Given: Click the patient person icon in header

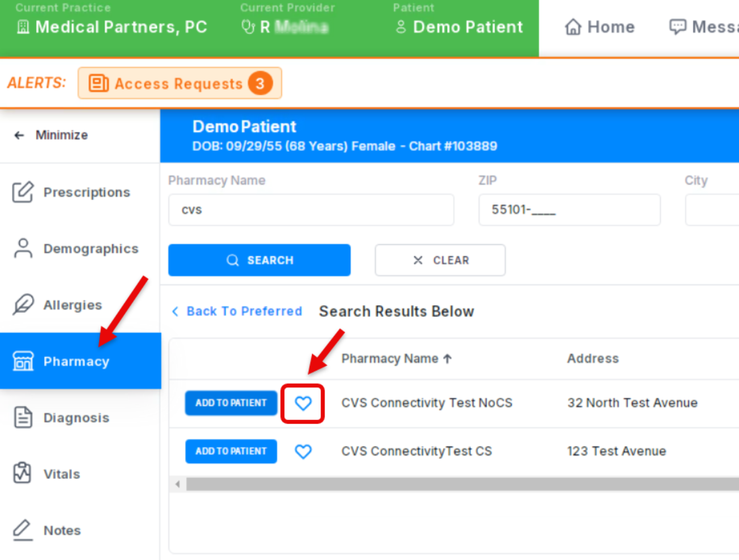Looking at the screenshot, I should point(401,27).
